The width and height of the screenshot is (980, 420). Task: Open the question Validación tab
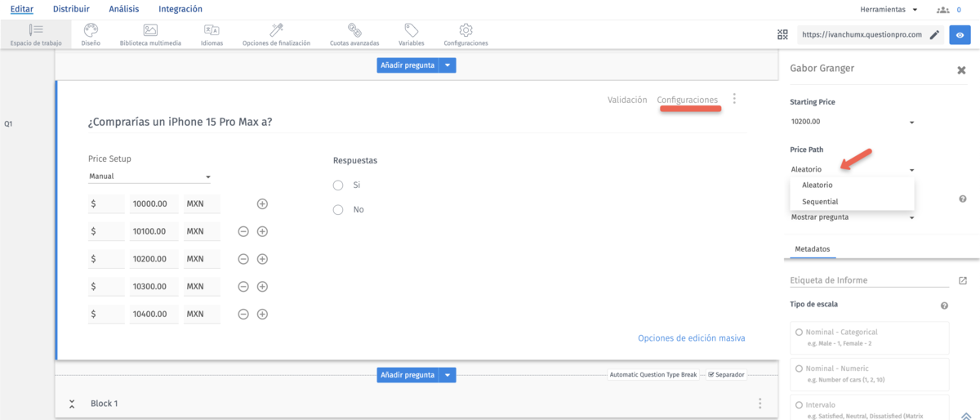pos(627,100)
